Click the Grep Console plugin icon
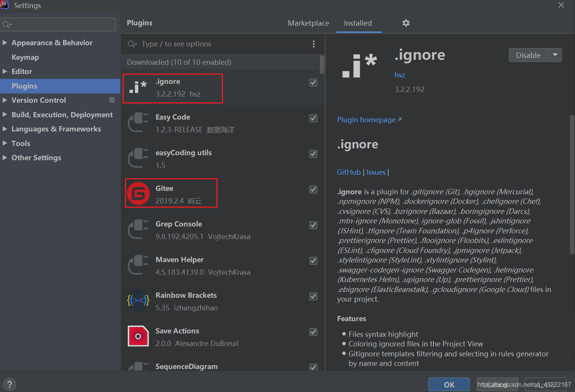Viewport: 575px width, 392px height. pos(138,230)
